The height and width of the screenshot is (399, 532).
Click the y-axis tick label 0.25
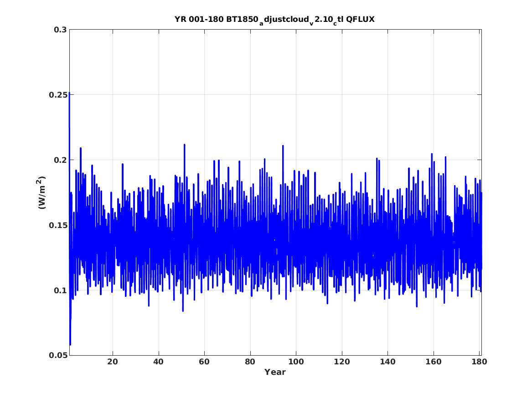[58, 95]
